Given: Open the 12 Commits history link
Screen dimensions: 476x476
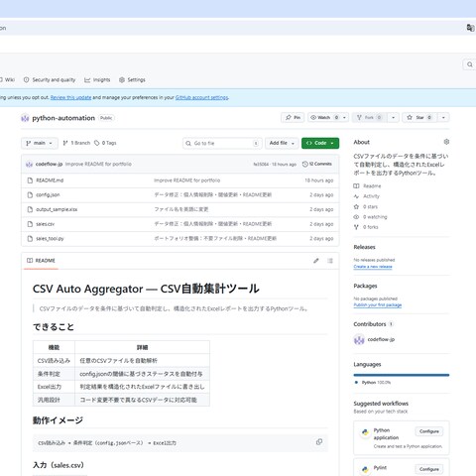Looking at the screenshot, I should point(317,164).
